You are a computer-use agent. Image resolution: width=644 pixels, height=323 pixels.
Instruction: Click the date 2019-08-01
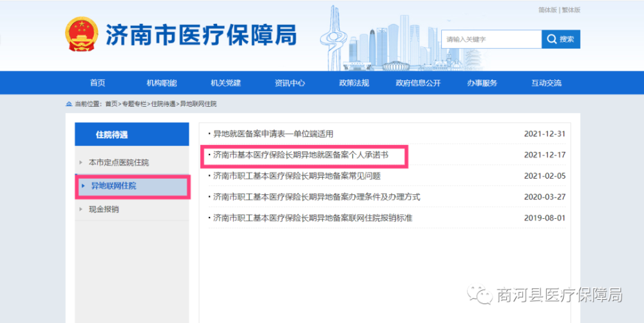[x=545, y=218]
